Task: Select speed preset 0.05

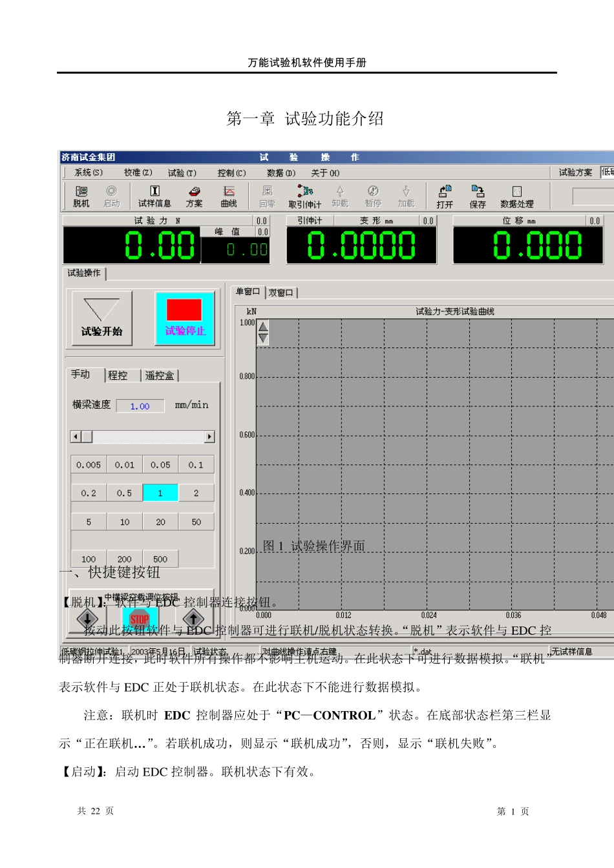Action: [160, 465]
